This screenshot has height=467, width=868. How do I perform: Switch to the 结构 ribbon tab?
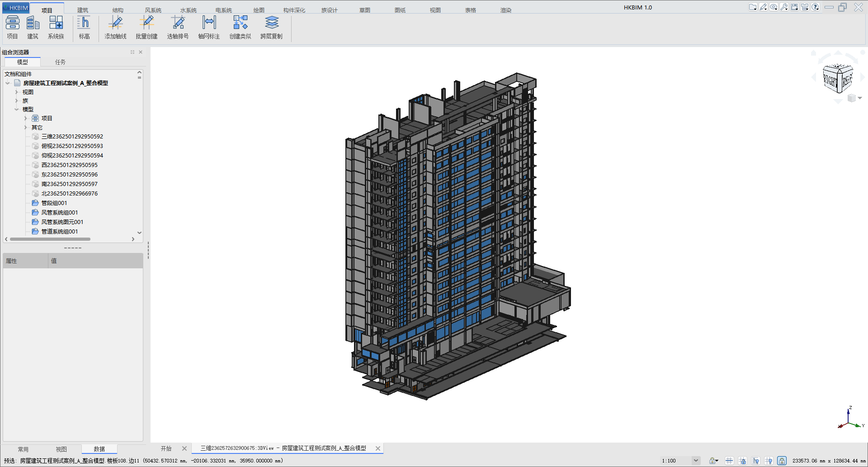pyautogui.click(x=118, y=10)
